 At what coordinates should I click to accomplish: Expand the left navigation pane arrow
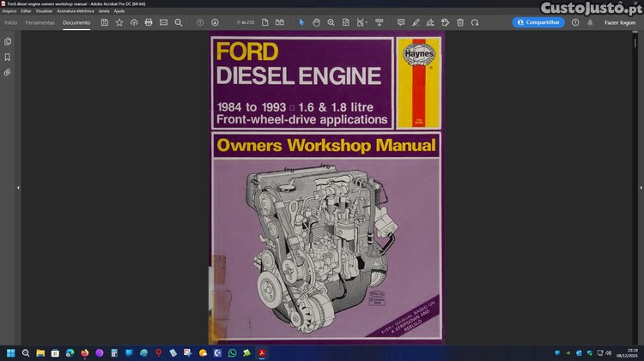pyautogui.click(x=18, y=187)
